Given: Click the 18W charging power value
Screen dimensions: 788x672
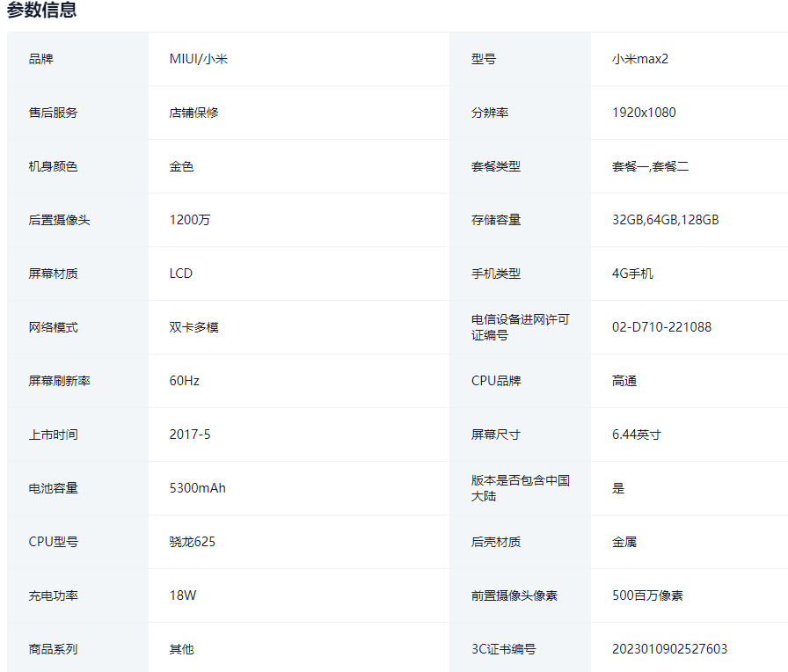Looking at the screenshot, I should coord(183,595).
